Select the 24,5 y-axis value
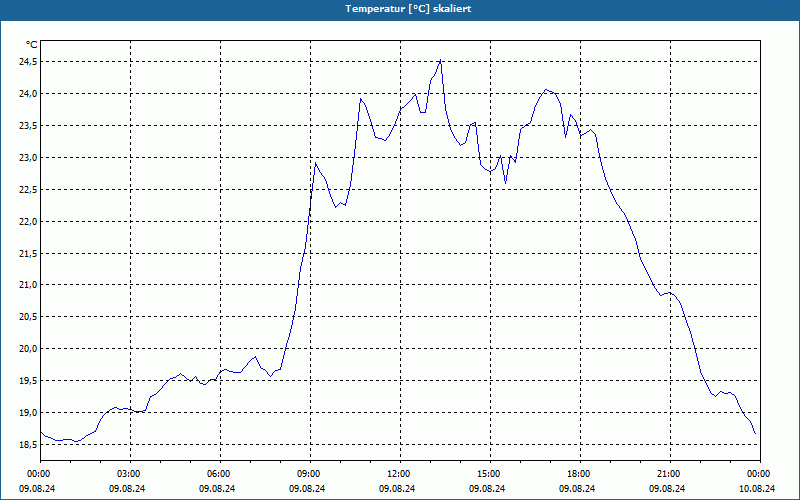800x500 pixels. point(28,62)
